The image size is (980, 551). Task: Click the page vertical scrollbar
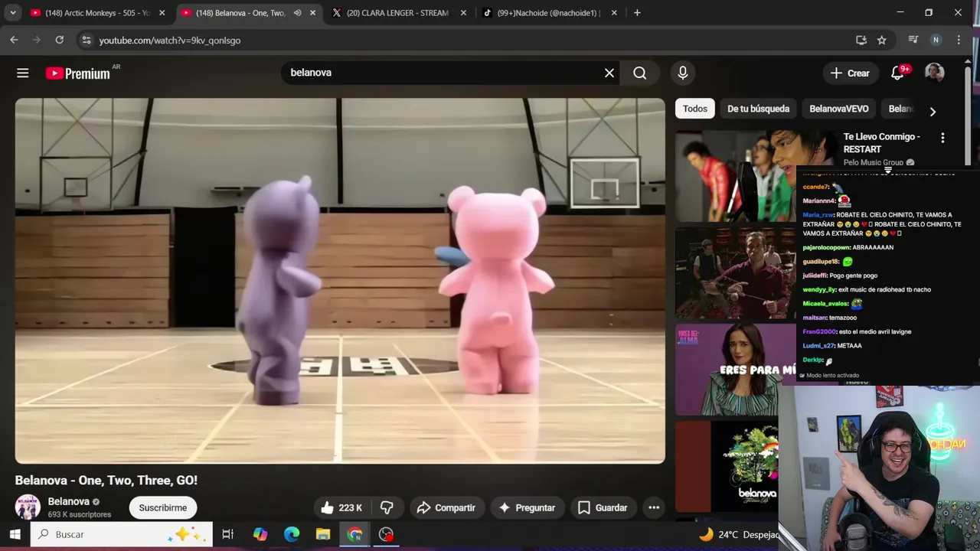point(969,115)
